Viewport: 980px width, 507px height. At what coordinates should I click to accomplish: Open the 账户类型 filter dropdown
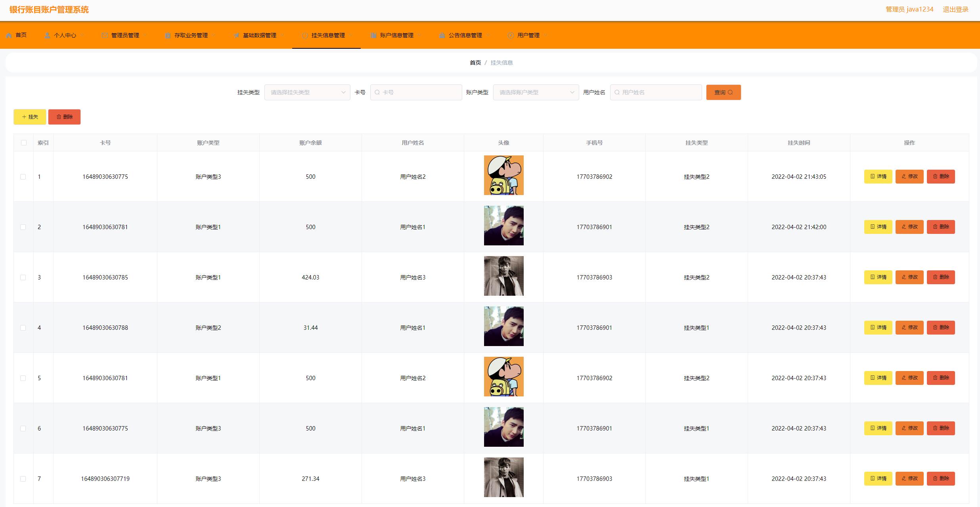coord(536,92)
